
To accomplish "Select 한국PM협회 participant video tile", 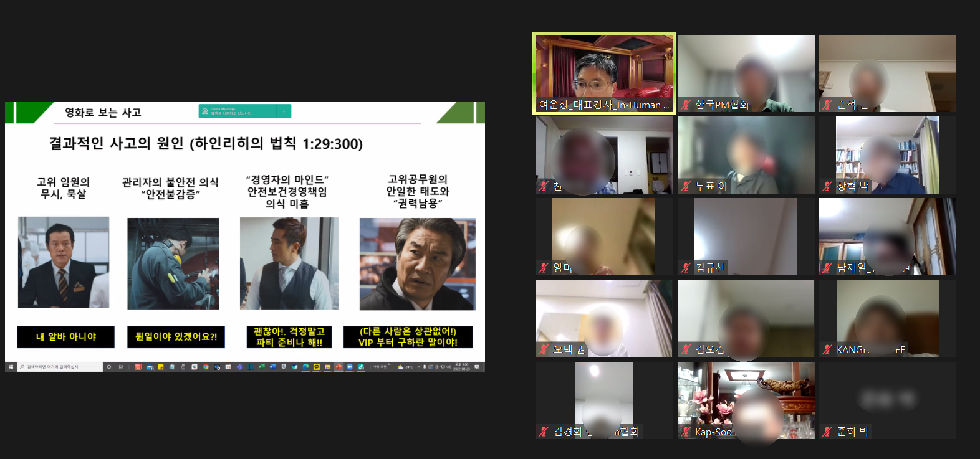I will pos(746,73).
